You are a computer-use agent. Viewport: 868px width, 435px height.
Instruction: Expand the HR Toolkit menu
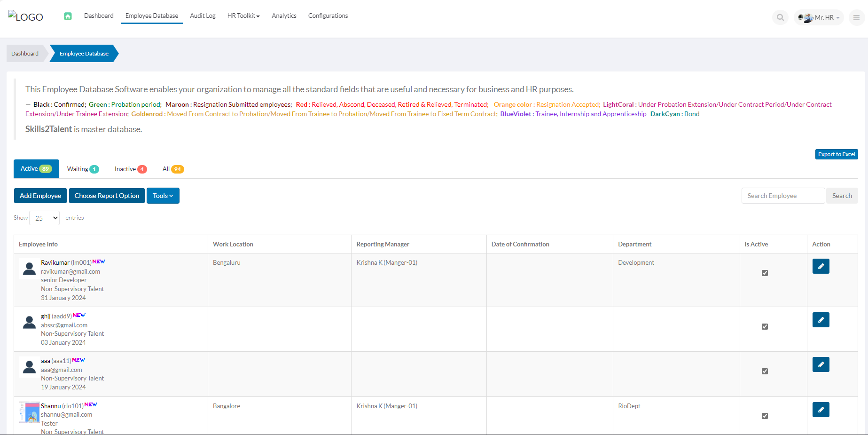pyautogui.click(x=243, y=16)
